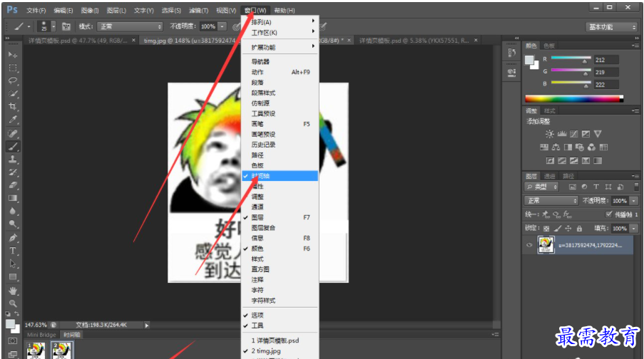Open the History panel collapsed icon
Viewport: 644px width, 359px height.
(512, 53)
